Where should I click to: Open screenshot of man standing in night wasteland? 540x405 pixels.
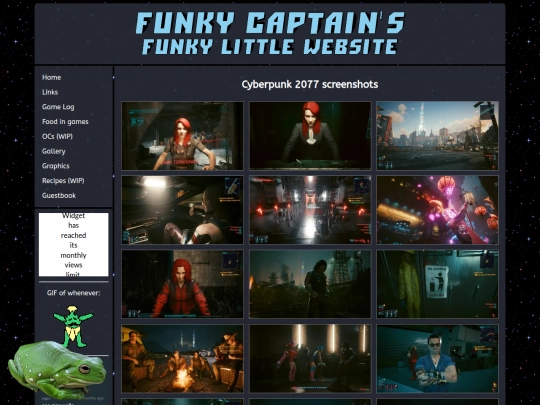310,284
